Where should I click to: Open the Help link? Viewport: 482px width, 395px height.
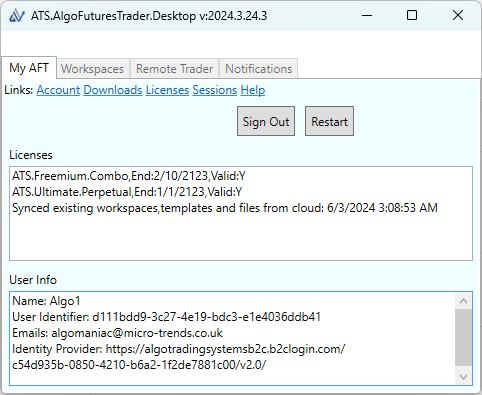click(x=253, y=90)
